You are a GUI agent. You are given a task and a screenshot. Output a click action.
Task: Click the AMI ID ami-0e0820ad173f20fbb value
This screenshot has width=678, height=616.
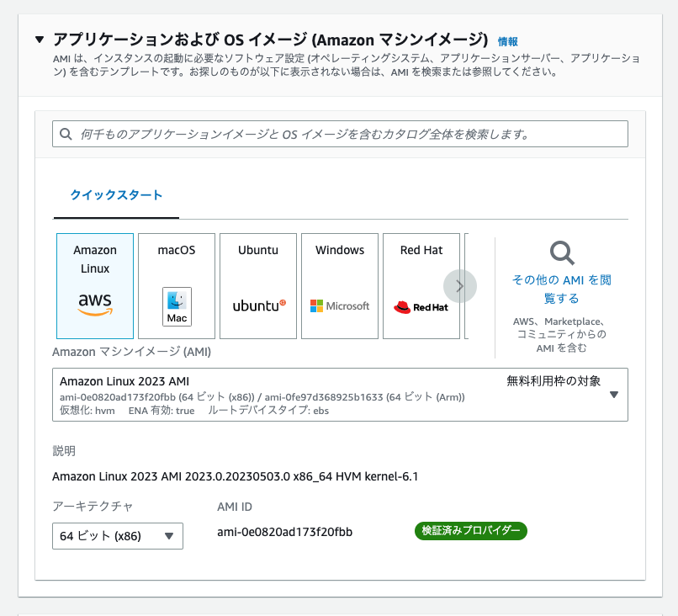pyautogui.click(x=285, y=532)
